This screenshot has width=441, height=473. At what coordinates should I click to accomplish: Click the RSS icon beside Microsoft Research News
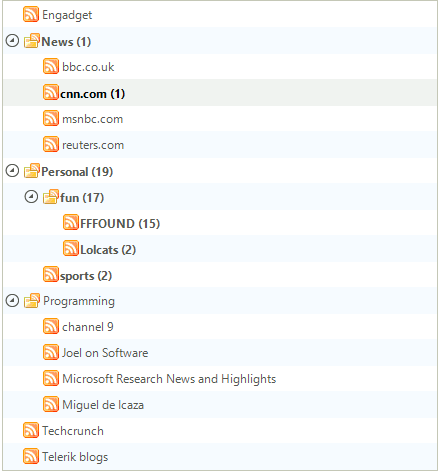click(51, 378)
